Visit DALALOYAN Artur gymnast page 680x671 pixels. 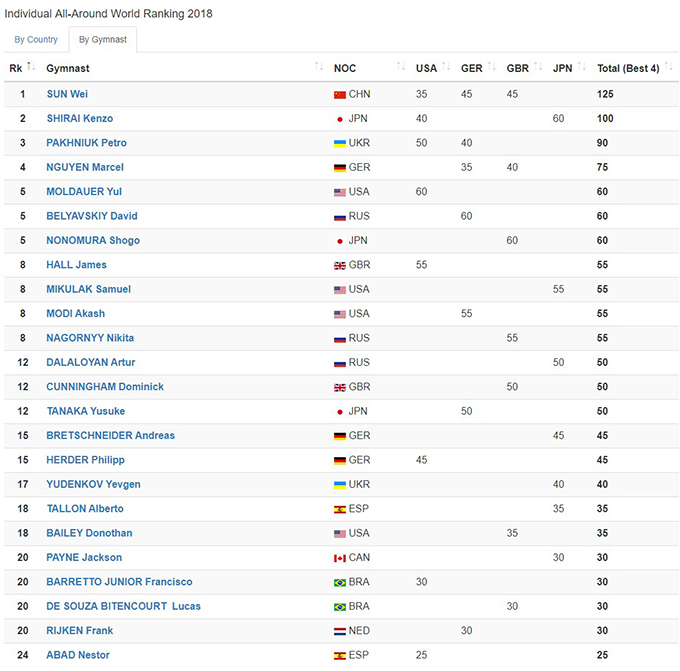click(91, 362)
